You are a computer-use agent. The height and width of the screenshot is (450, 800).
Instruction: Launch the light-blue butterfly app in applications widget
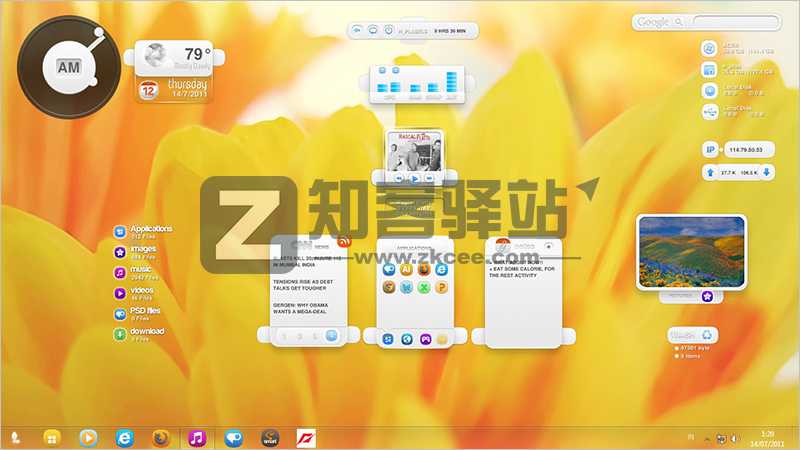coord(406,287)
